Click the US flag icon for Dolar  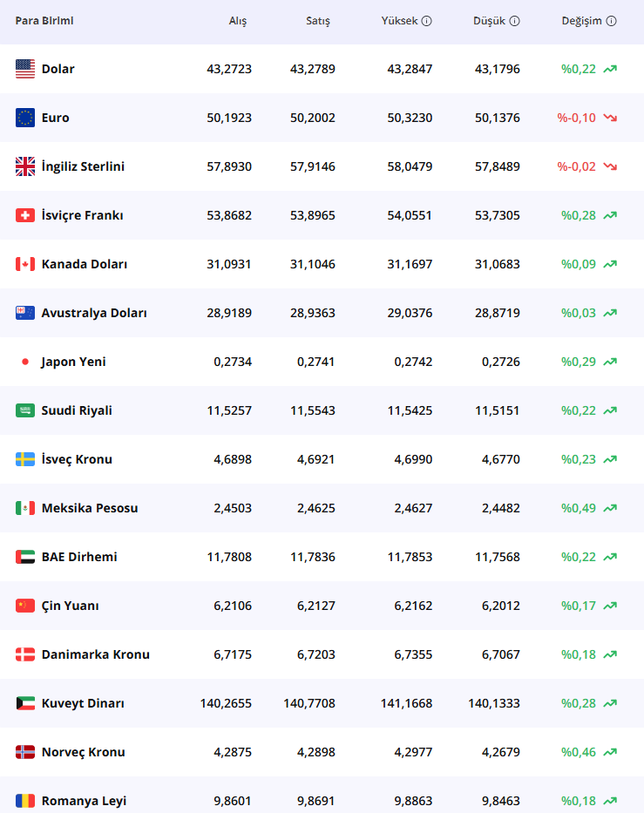click(25, 69)
